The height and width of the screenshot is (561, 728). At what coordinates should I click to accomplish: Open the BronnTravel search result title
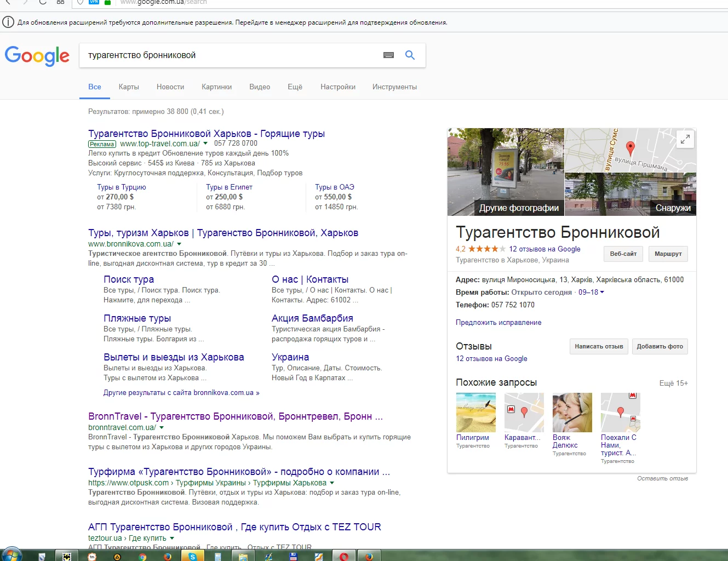point(236,416)
